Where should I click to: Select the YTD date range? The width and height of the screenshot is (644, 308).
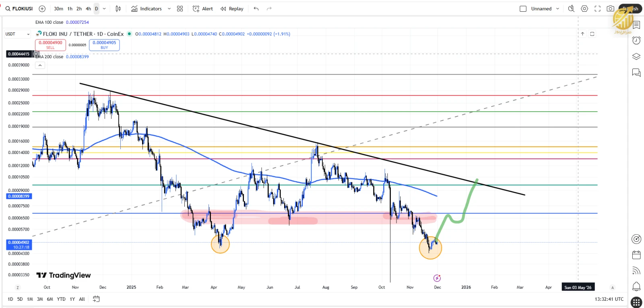[x=61, y=299]
